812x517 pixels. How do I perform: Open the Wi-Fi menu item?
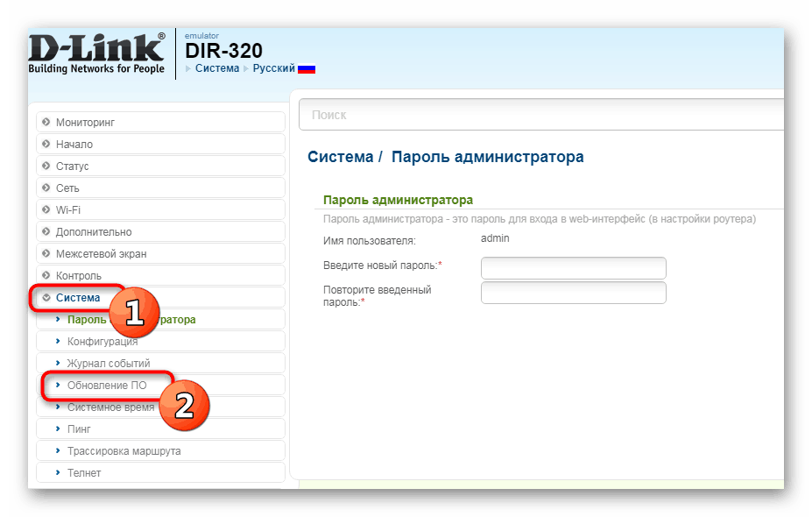160,209
